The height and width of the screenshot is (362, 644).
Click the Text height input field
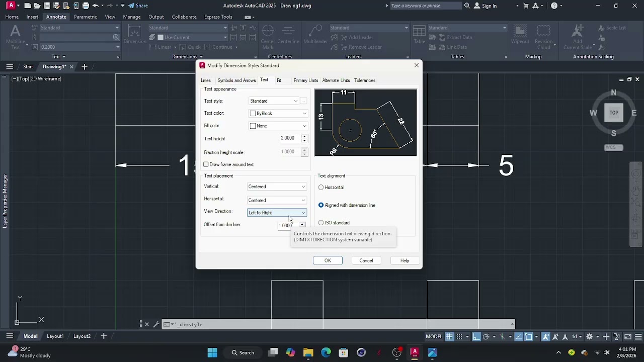tap(290, 138)
